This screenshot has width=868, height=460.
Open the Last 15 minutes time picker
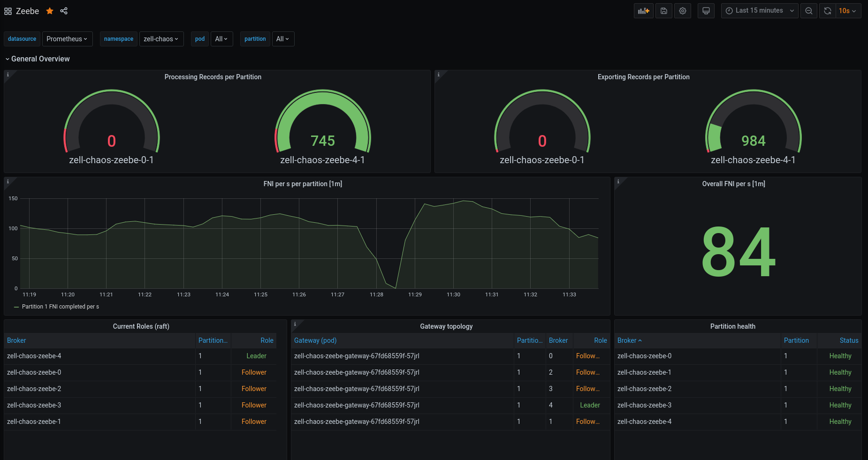760,11
